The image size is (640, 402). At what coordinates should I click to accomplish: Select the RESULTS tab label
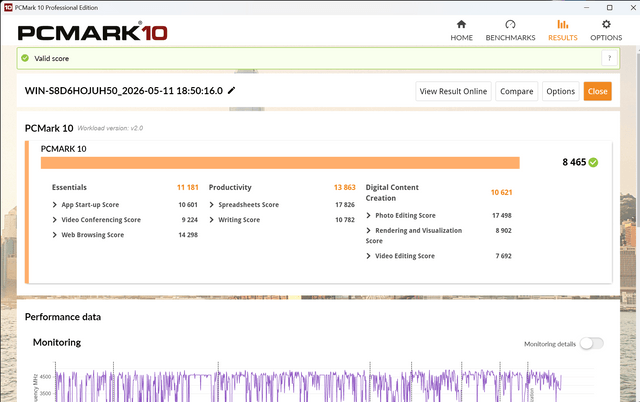click(562, 38)
